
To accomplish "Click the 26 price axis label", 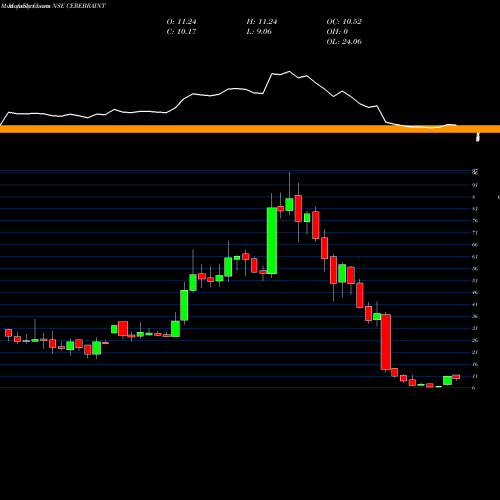I will point(475,340).
